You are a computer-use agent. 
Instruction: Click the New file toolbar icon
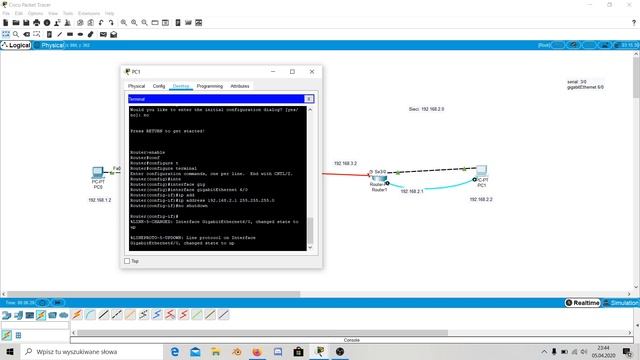coord(6,23)
